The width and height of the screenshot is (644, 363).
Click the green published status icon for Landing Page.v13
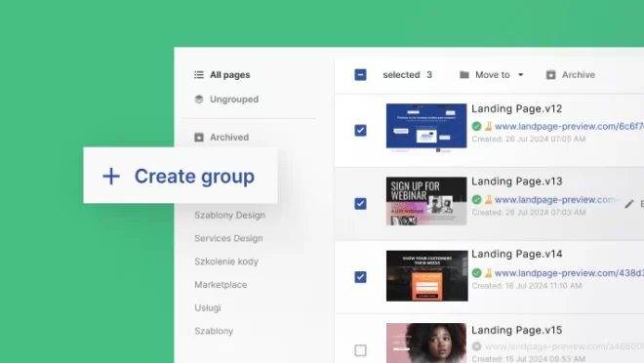[476, 200]
